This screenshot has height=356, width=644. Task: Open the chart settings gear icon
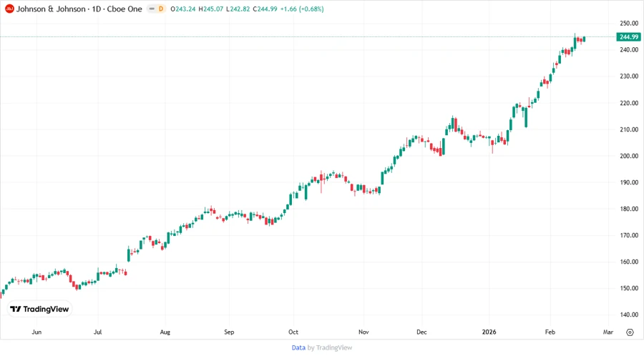[x=630, y=332]
